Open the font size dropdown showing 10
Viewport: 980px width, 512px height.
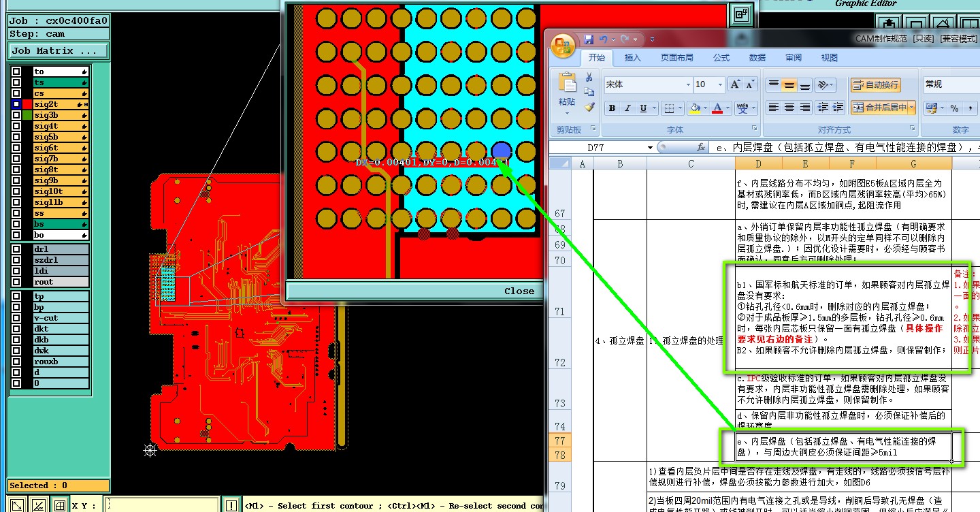(719, 84)
